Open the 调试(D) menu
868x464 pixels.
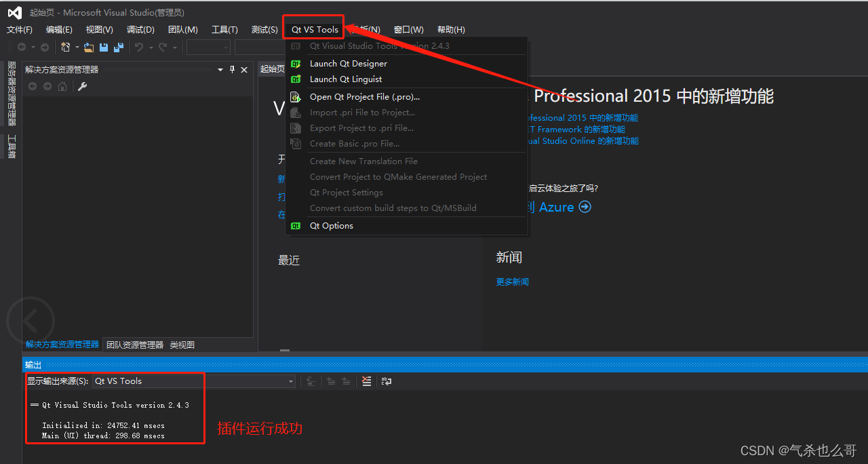point(140,29)
